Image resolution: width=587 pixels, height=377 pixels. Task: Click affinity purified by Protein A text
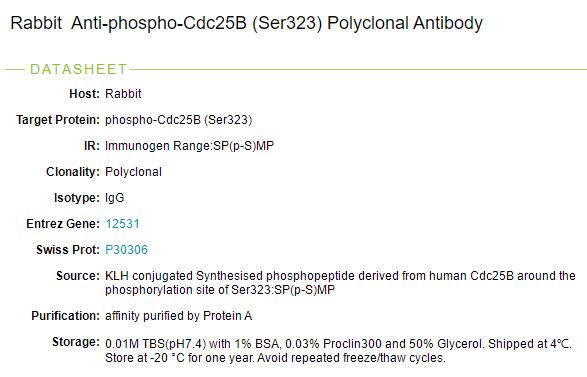pos(179,316)
